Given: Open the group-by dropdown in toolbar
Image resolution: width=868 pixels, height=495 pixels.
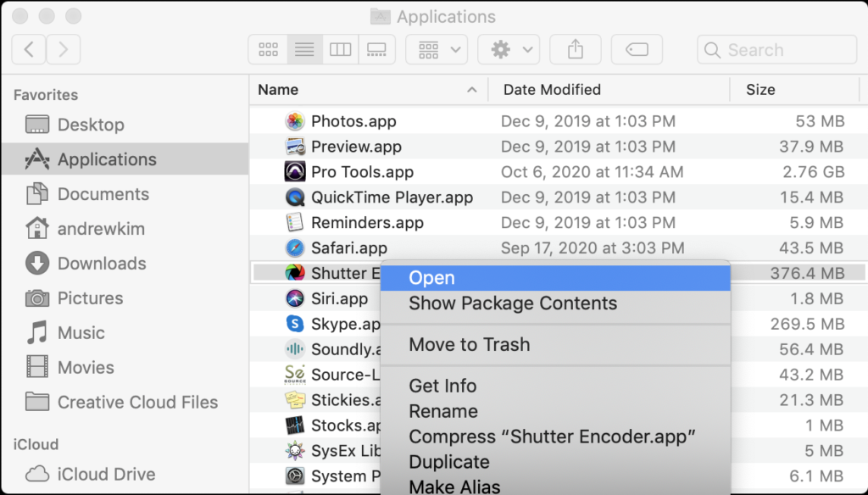Looking at the screenshot, I should 437,50.
